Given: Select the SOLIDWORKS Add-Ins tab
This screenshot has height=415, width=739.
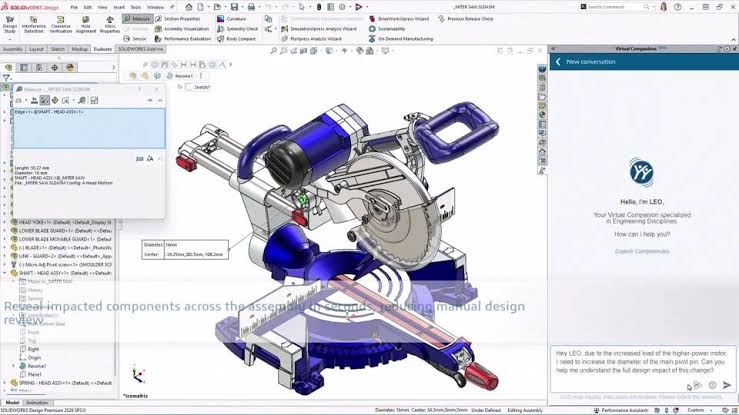Looking at the screenshot, I should 140,49.
